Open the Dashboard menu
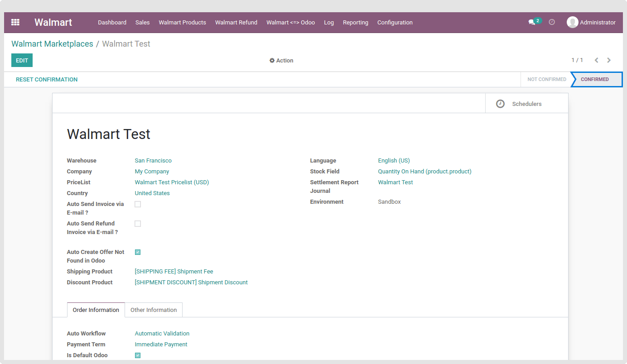The width and height of the screenshot is (627, 364). point(112,22)
